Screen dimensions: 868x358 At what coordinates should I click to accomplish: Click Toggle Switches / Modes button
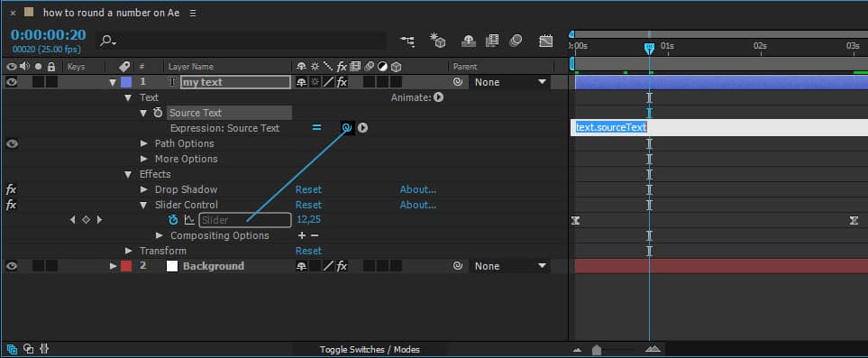[370, 350]
